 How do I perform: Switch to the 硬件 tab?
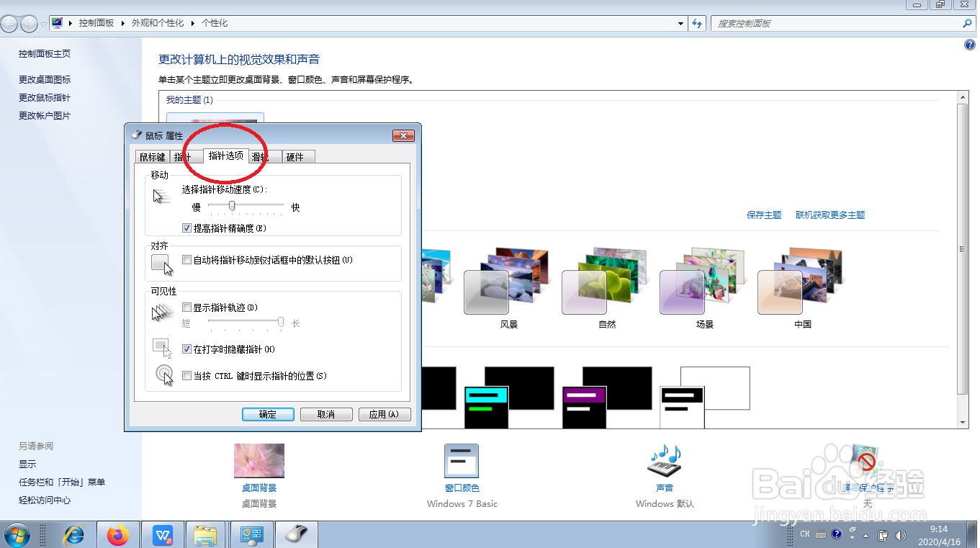pos(297,156)
